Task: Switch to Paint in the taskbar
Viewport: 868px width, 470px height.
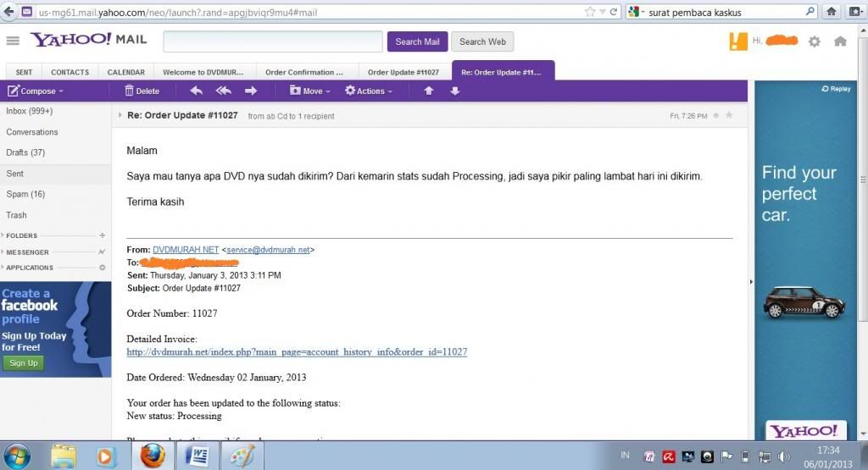Action: (242, 456)
